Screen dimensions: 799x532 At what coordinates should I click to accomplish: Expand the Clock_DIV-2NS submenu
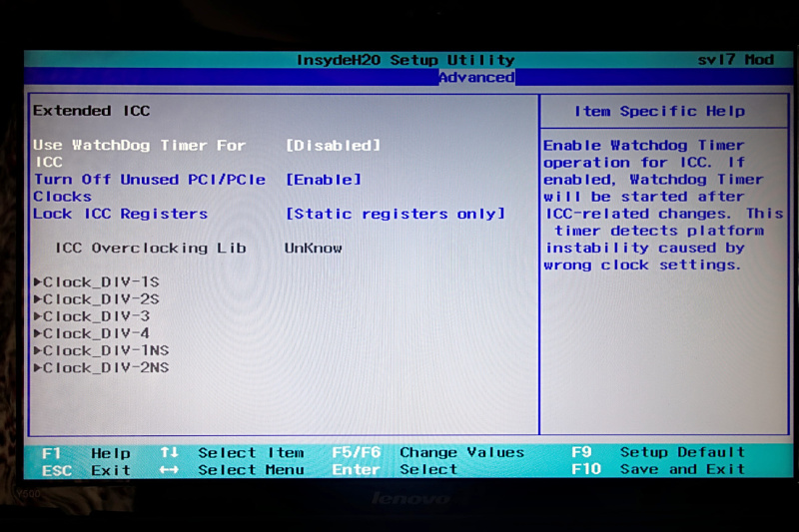[x=102, y=367]
